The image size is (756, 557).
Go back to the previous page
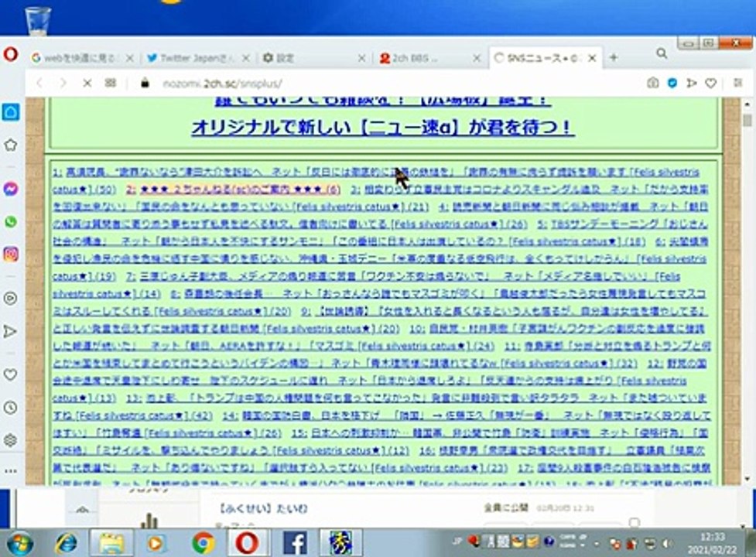tap(40, 84)
